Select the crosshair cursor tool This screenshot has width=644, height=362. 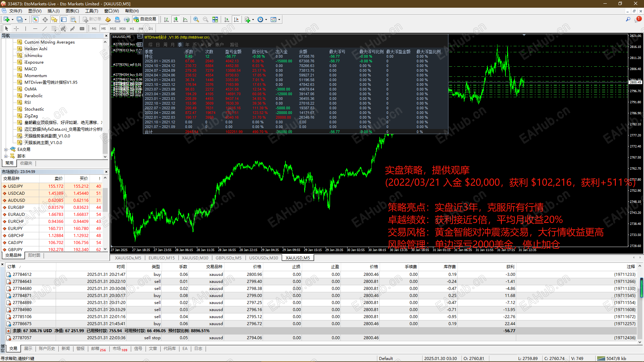point(16,28)
